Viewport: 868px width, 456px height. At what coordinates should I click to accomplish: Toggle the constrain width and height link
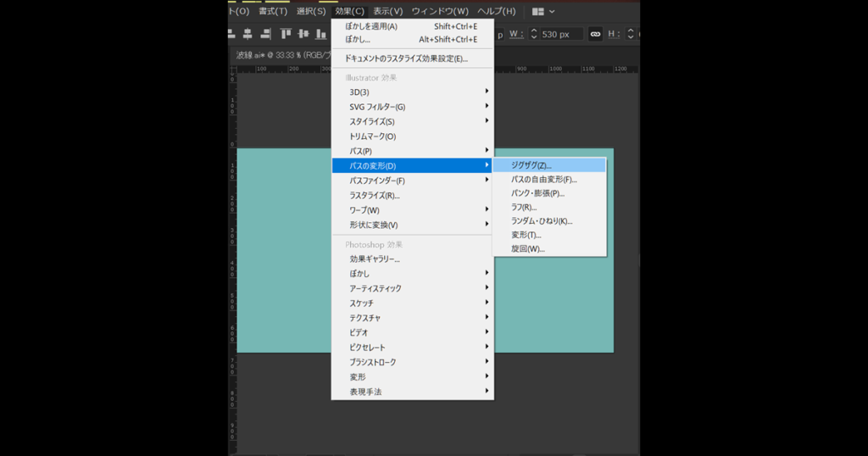(x=595, y=34)
